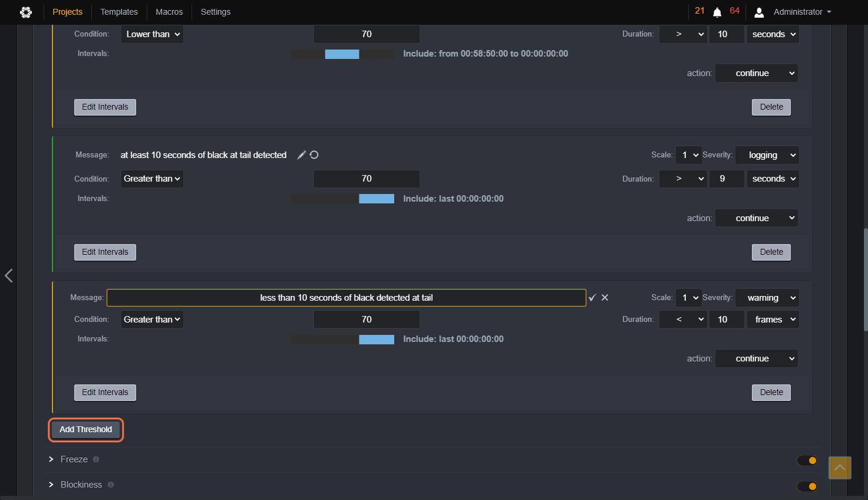Expand the Freeze section
The width and height of the screenshot is (868, 500).
pyautogui.click(x=51, y=459)
